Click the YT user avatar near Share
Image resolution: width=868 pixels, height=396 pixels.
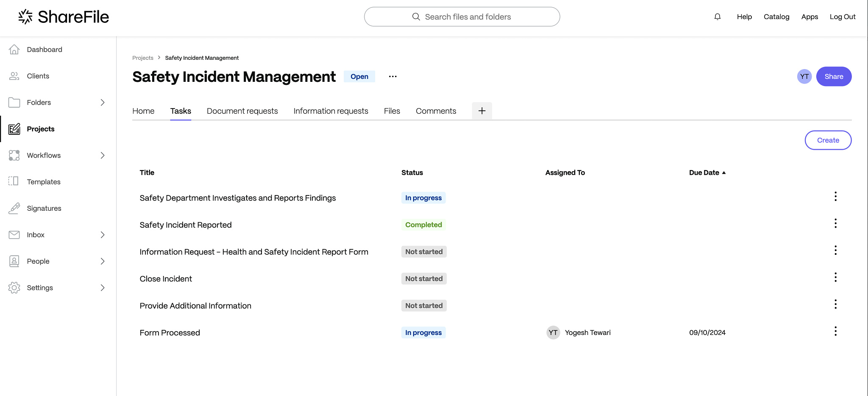[x=804, y=76]
